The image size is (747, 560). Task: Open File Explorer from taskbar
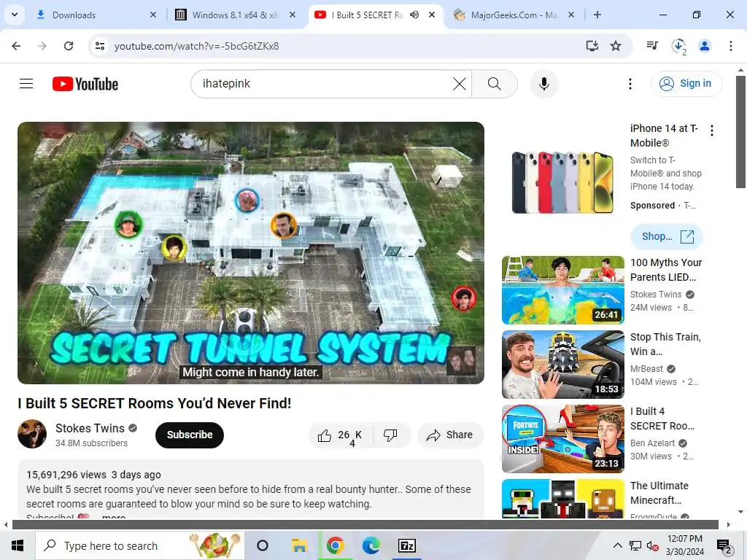299,545
